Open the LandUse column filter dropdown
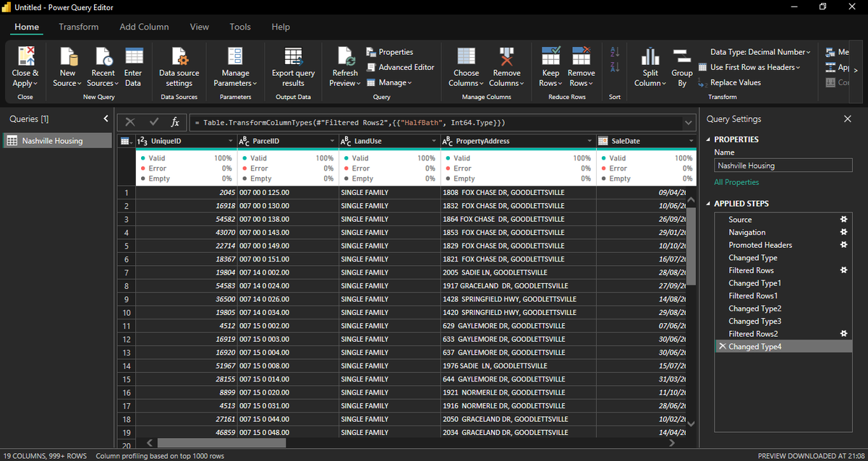Image resolution: width=868 pixels, height=461 pixels. 433,141
